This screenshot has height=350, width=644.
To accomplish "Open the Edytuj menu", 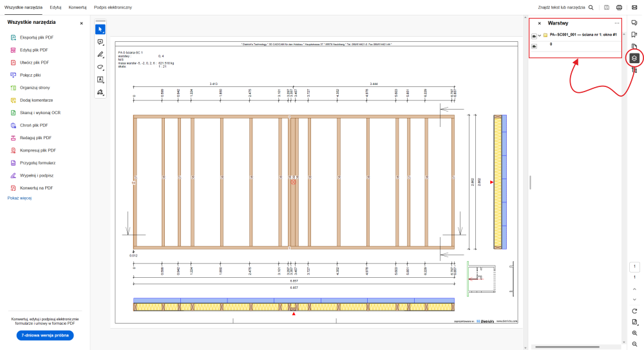I will coord(55,7).
